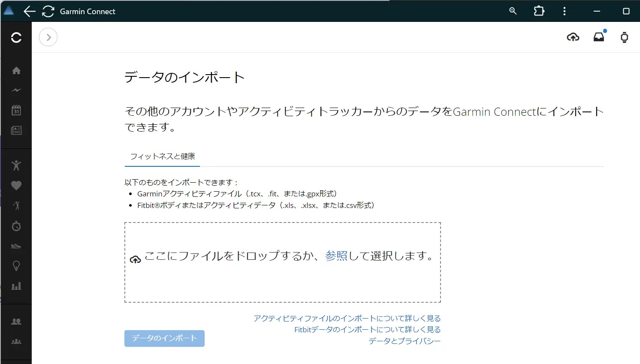Maximize the Garmin Connect window
640x364 pixels.
626,11
